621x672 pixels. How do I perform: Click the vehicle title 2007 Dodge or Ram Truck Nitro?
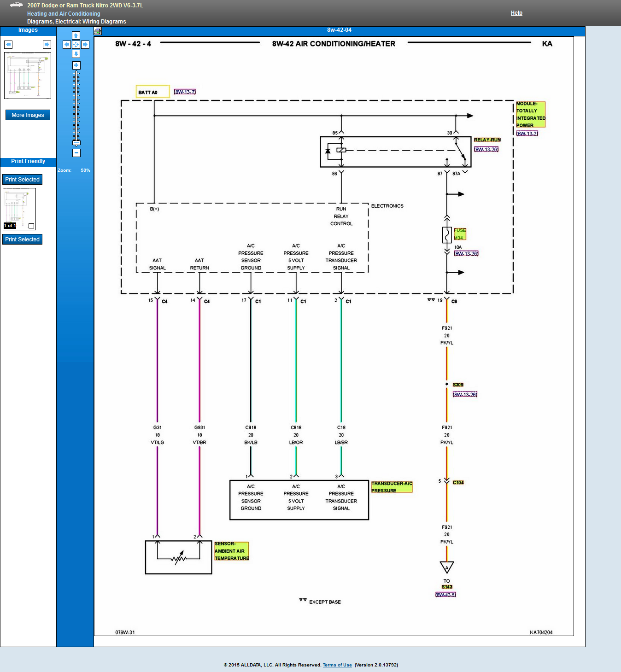coord(85,6)
